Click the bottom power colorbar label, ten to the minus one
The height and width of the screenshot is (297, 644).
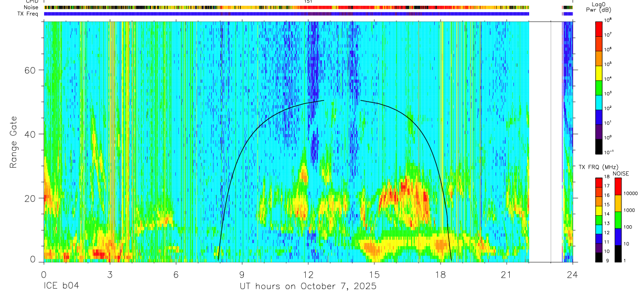608,152
